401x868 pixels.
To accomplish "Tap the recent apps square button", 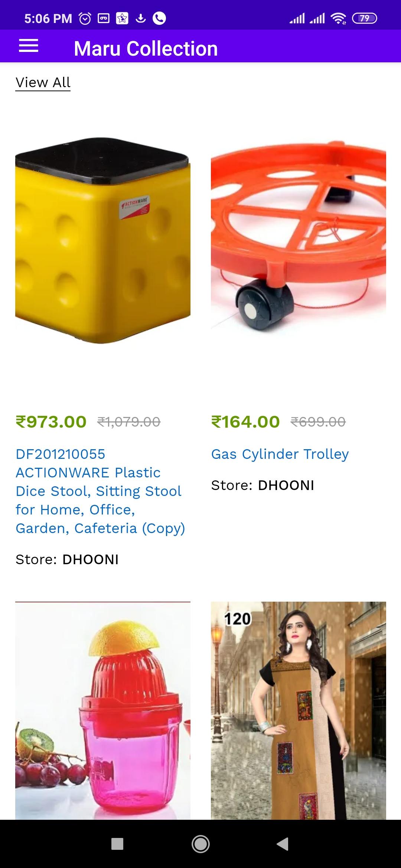I will pos(117,844).
